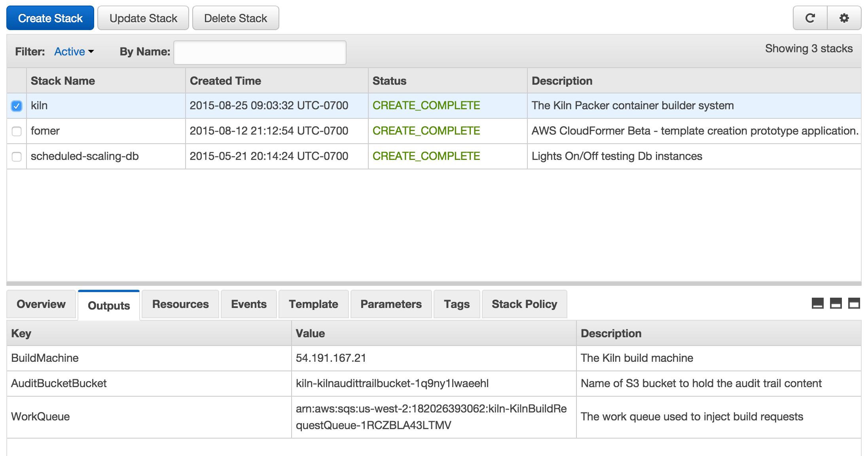Set the split pane layout with middle icon
This screenshot has width=868, height=456.
tap(836, 304)
